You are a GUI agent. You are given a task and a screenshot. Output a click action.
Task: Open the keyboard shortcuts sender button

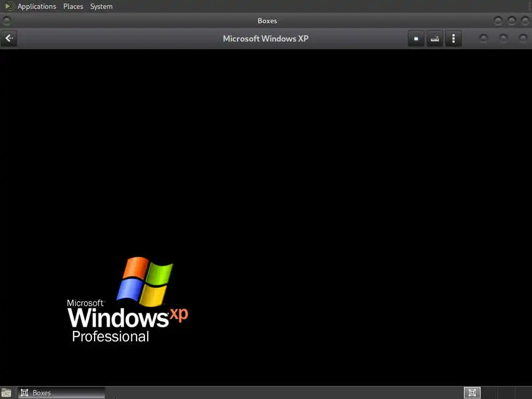click(435, 38)
